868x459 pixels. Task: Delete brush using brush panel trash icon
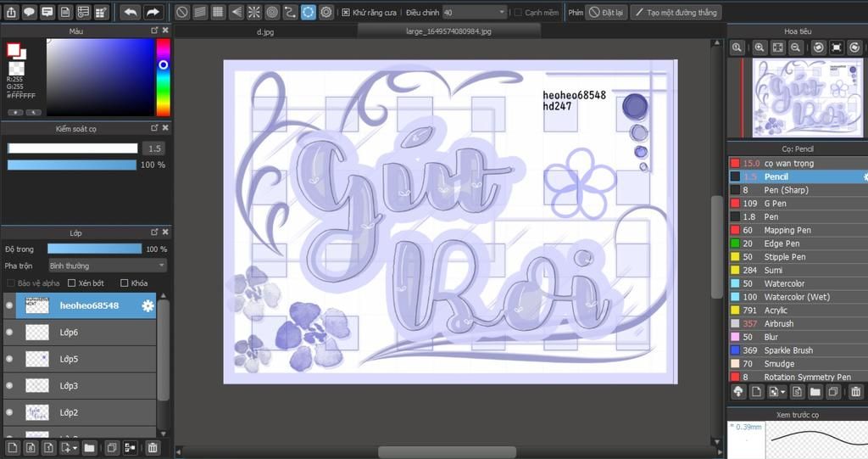[x=856, y=392]
